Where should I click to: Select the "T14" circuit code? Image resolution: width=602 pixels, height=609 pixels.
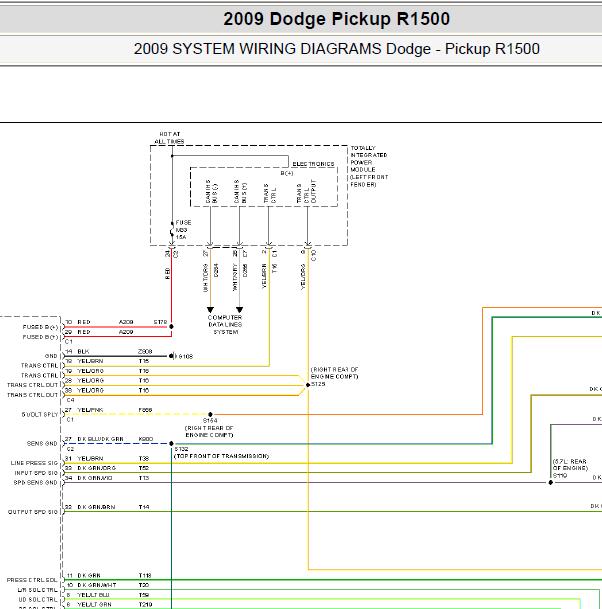(x=144, y=507)
